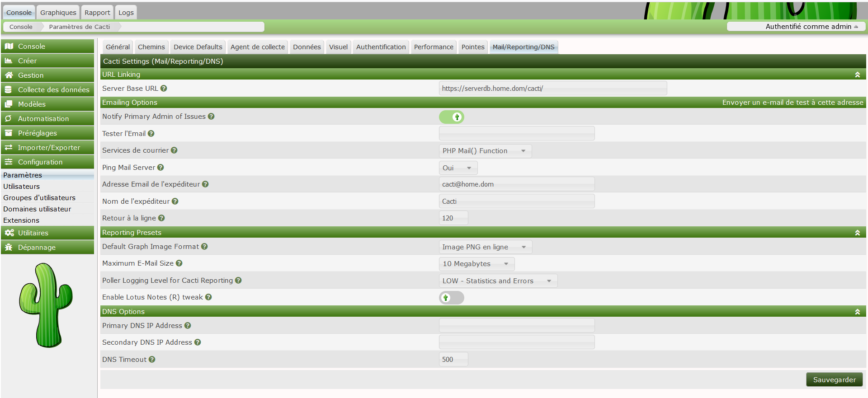Click the Gestion home icon in sidebar
Viewport: 868px width, 398px height.
point(9,75)
